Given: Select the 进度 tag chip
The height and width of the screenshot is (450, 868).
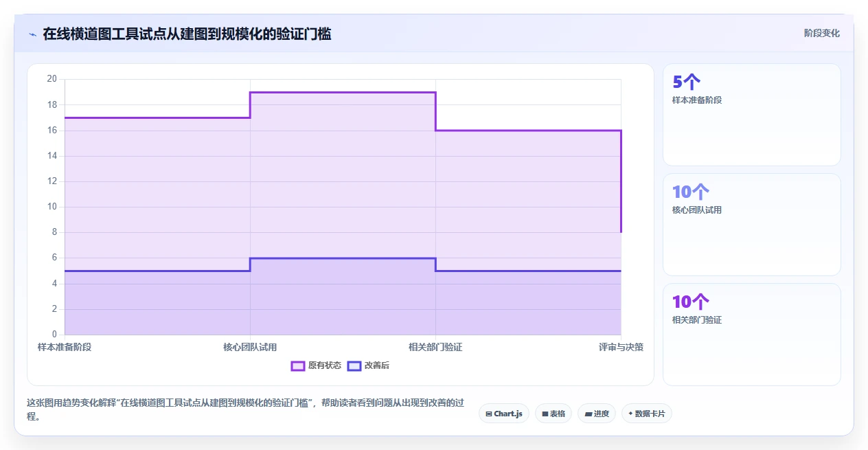Looking at the screenshot, I should tap(597, 414).
